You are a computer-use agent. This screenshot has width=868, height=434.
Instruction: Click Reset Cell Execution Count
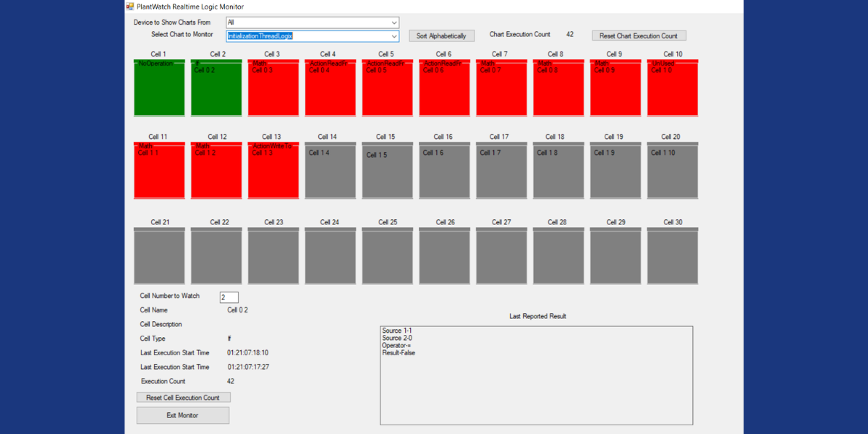click(183, 397)
